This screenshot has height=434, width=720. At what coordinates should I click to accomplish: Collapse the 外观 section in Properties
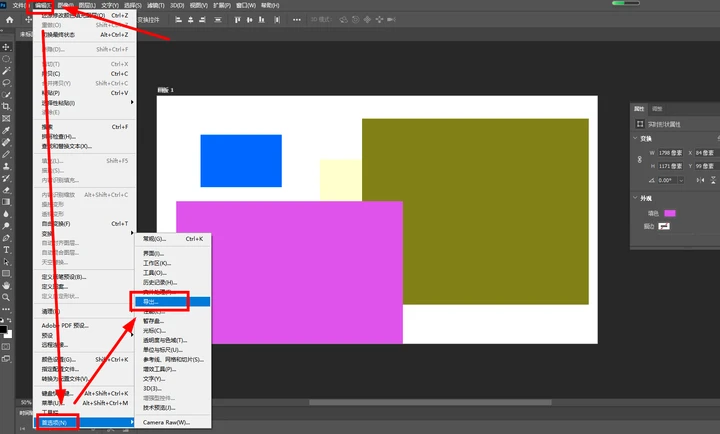(x=635, y=198)
